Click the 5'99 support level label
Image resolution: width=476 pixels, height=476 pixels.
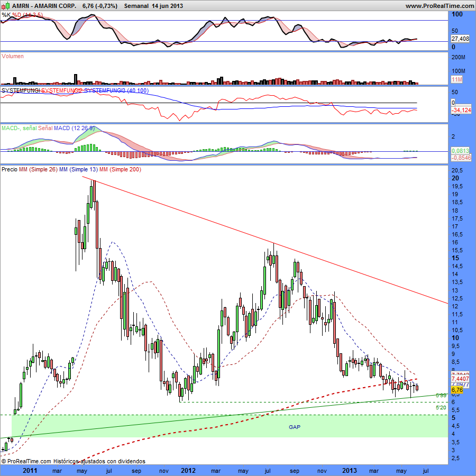tap(441, 395)
